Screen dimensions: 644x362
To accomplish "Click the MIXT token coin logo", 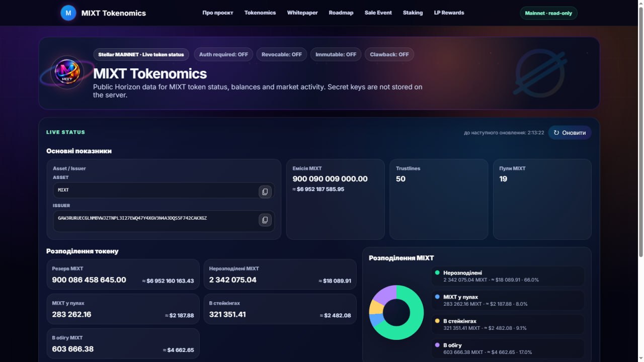I will click(x=67, y=73).
